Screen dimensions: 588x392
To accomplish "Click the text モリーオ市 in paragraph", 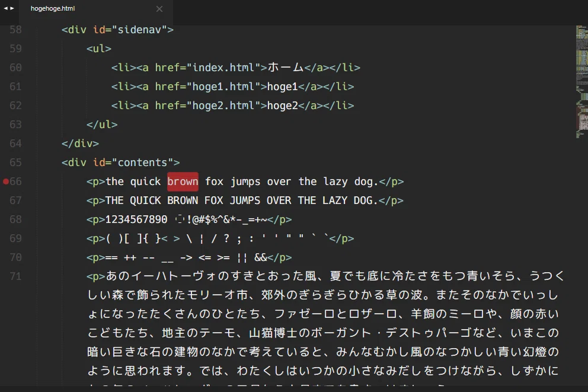I will click(x=217, y=295).
